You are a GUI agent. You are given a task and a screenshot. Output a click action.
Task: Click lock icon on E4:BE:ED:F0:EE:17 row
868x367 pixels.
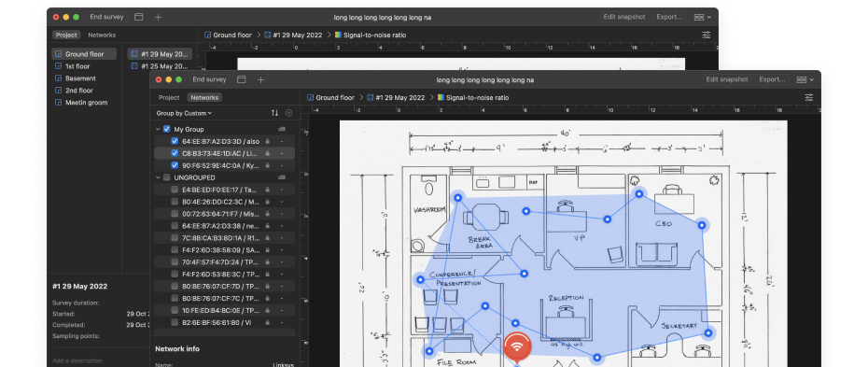[267, 190]
